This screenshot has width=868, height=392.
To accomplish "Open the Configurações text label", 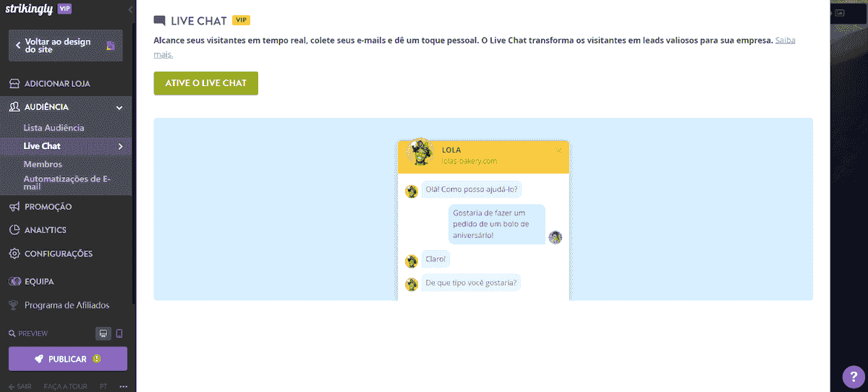I will pyautogui.click(x=59, y=254).
